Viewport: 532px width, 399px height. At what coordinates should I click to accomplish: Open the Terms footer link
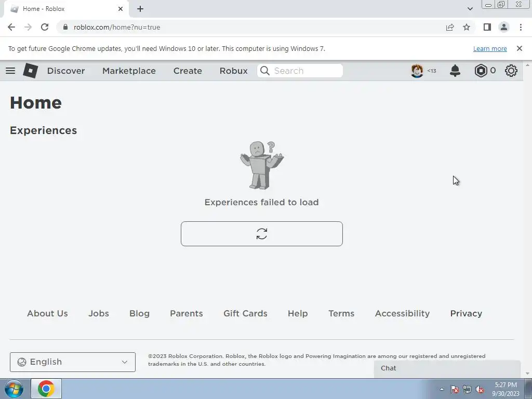coord(341,313)
